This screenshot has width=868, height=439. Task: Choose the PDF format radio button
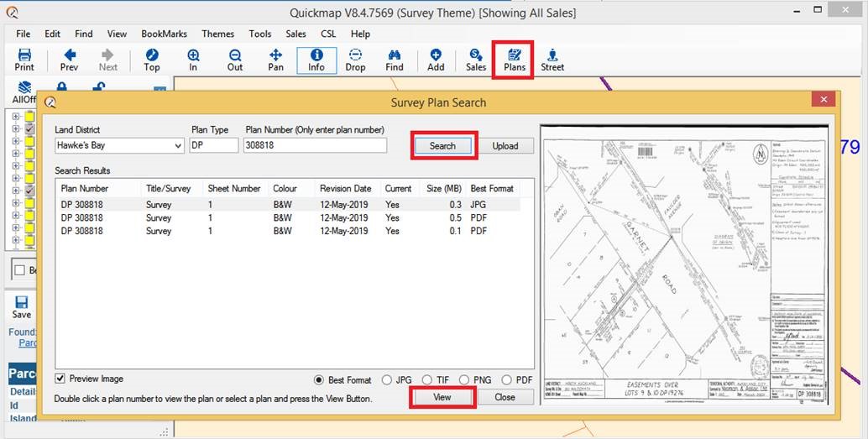coord(507,380)
